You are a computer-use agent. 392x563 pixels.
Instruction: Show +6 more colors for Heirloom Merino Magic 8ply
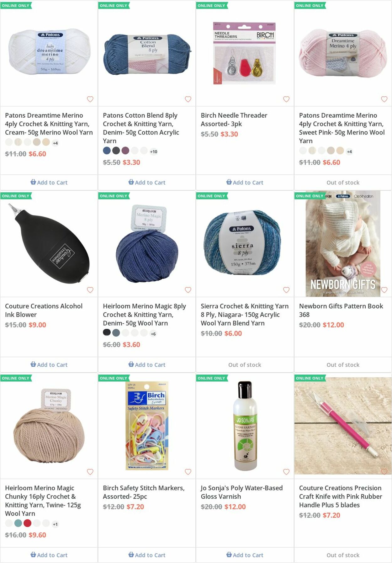(153, 334)
